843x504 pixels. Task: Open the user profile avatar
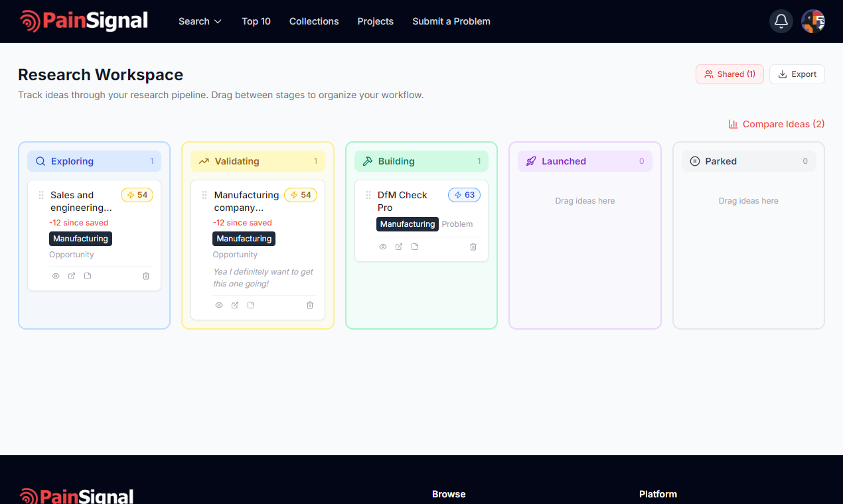click(x=813, y=21)
